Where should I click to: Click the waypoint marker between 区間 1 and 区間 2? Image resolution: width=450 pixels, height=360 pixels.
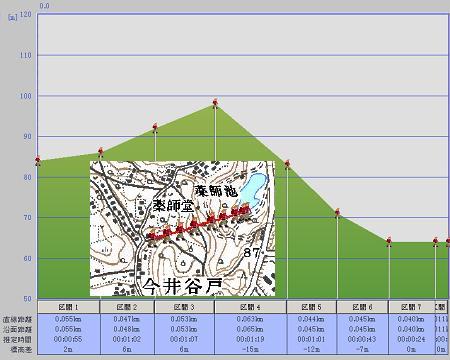pyautogui.click(x=101, y=152)
